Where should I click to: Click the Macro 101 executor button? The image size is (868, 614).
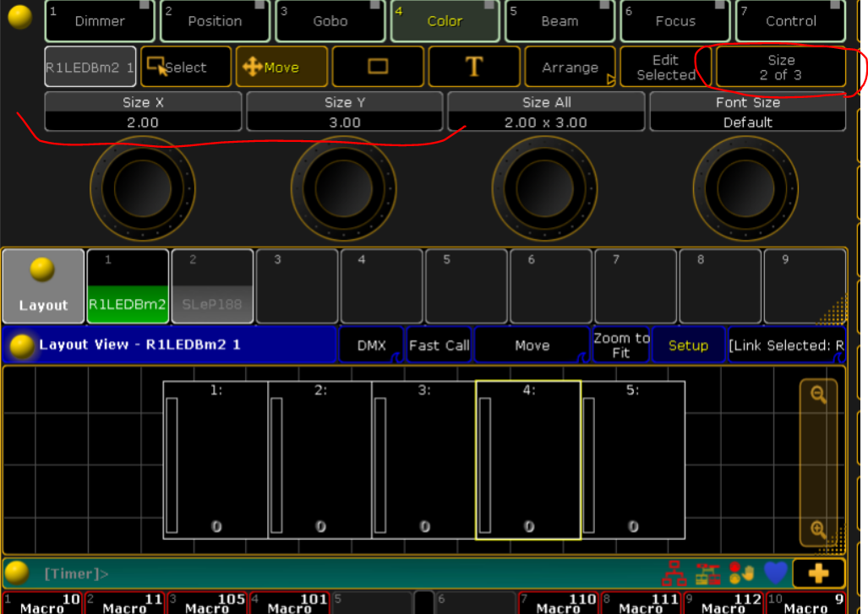[290, 603]
